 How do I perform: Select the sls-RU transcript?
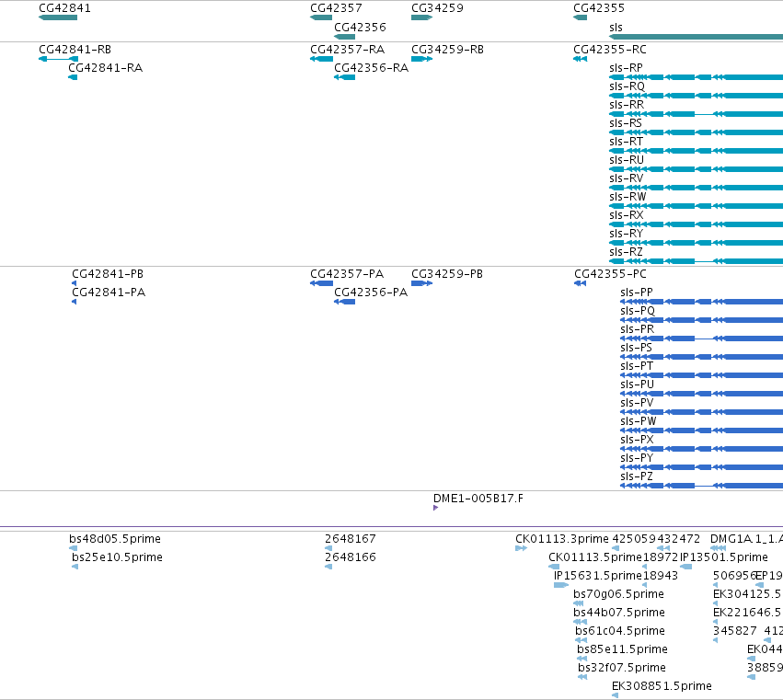click(x=697, y=170)
